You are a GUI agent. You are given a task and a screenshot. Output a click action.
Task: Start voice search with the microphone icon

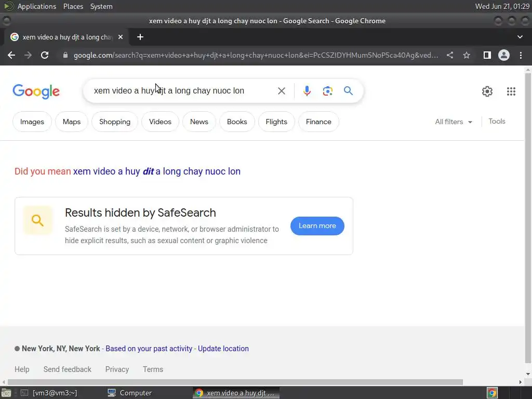coord(307,91)
